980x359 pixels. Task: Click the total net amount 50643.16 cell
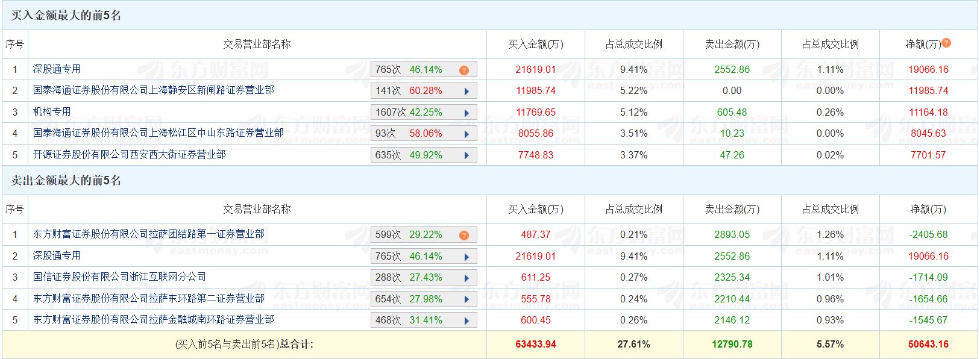pos(928,345)
